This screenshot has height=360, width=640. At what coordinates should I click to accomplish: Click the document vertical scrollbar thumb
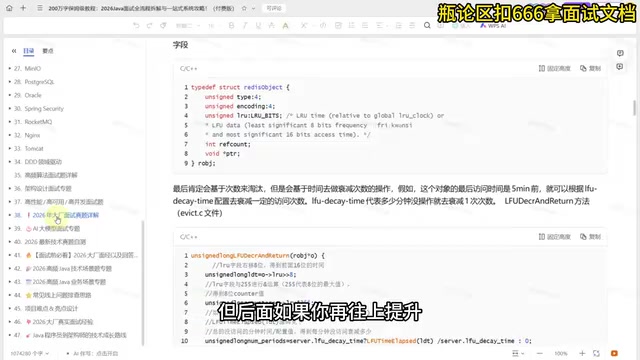coord(634,108)
